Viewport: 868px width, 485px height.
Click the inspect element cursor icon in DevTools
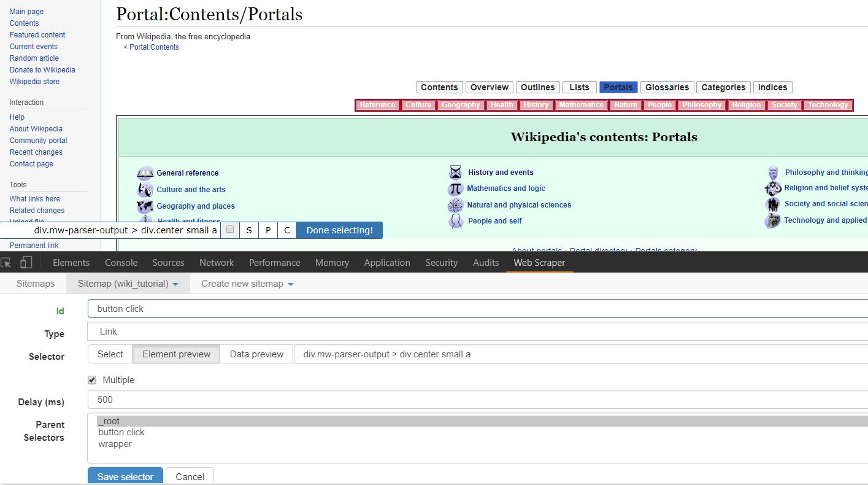pyautogui.click(x=6, y=263)
